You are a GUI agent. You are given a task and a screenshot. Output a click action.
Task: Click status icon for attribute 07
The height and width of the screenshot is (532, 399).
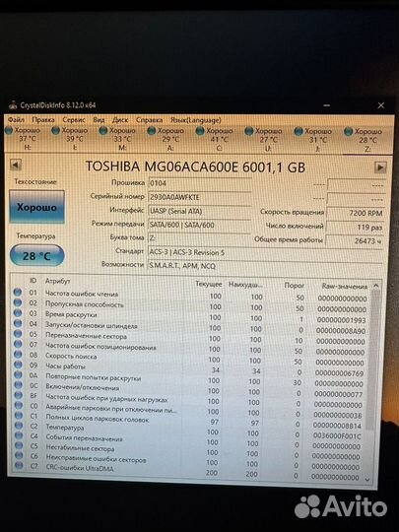[x=18, y=344]
